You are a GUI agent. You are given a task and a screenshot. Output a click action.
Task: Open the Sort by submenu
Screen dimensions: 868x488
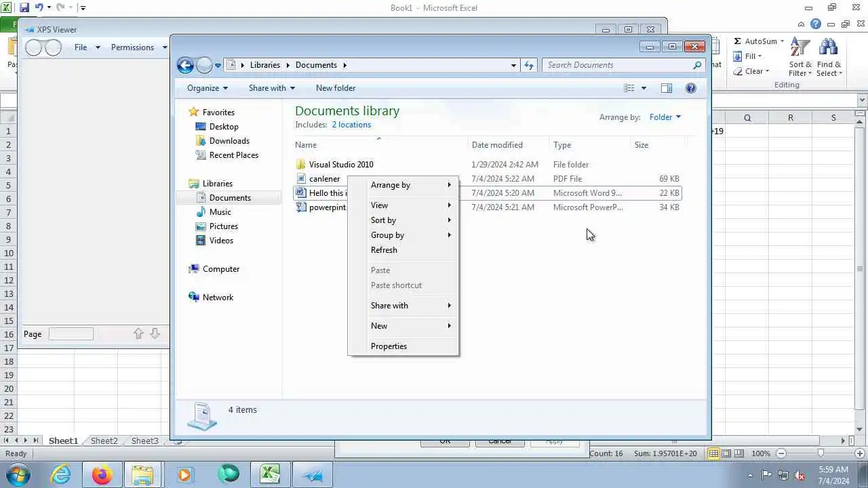tap(403, 220)
